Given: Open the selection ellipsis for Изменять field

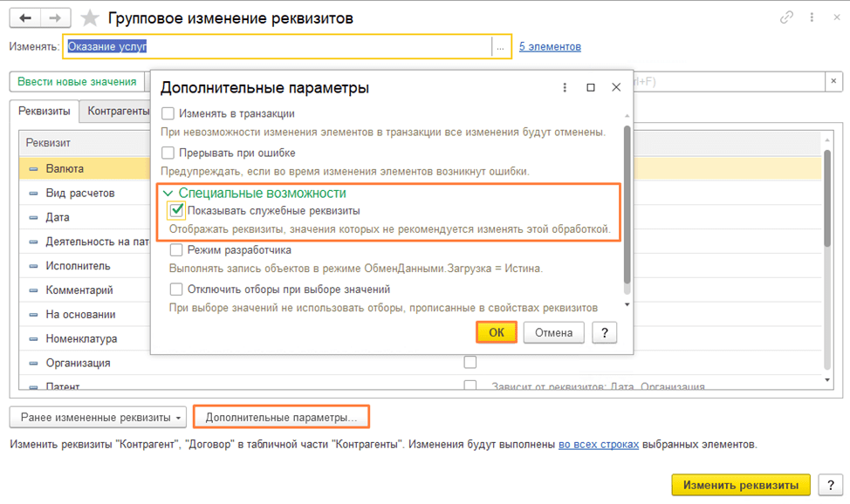Looking at the screenshot, I should coord(501,47).
